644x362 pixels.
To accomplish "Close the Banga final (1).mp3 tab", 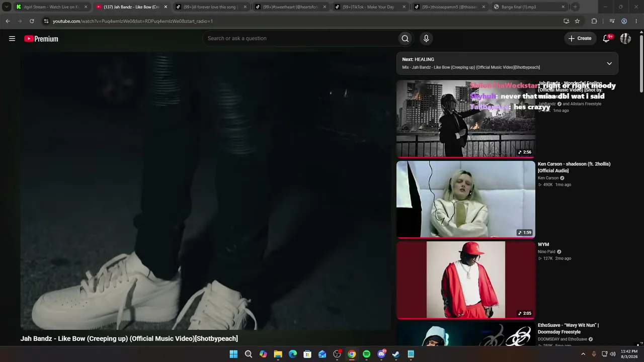I will pos(563,7).
